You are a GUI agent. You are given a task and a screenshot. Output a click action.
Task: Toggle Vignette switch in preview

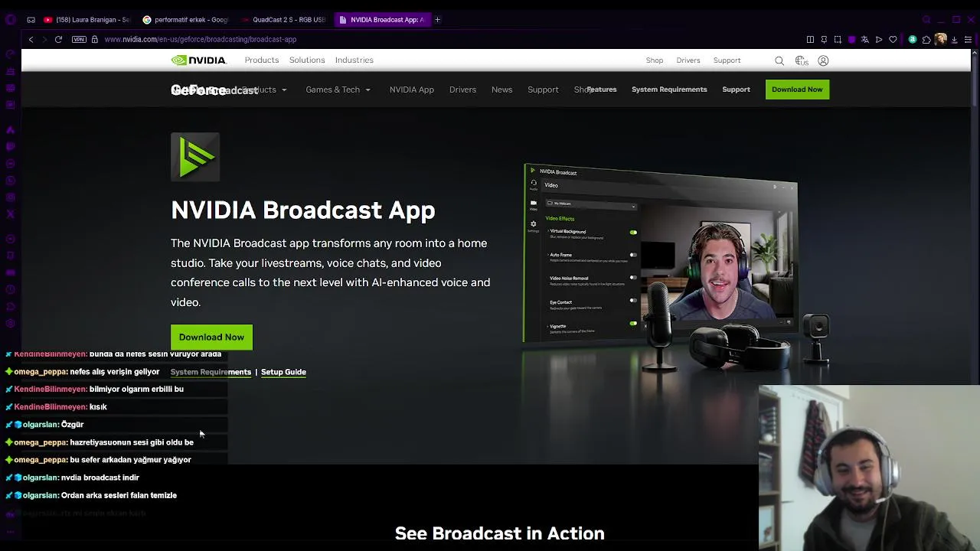tap(633, 323)
